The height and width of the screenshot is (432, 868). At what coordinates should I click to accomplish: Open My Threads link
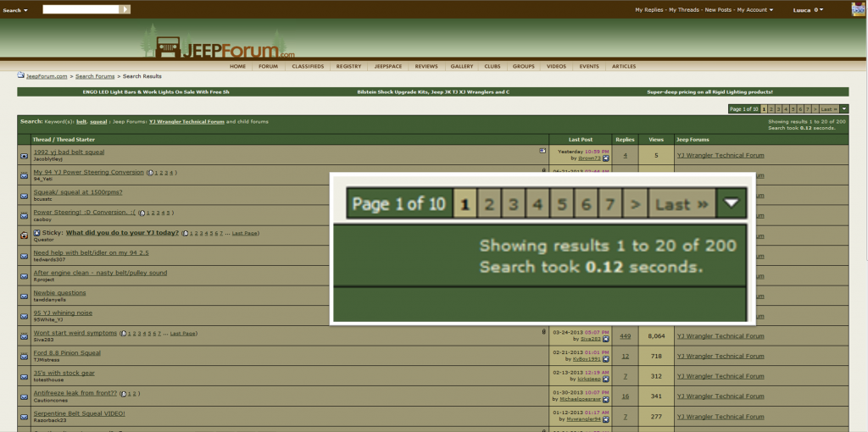coord(685,10)
